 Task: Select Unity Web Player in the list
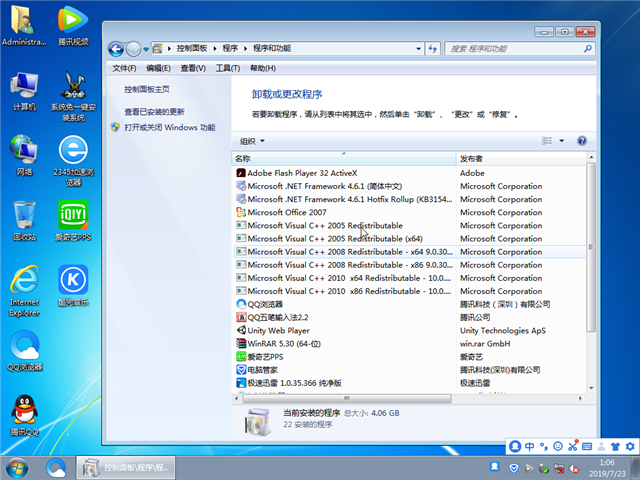pyautogui.click(x=409, y=331)
